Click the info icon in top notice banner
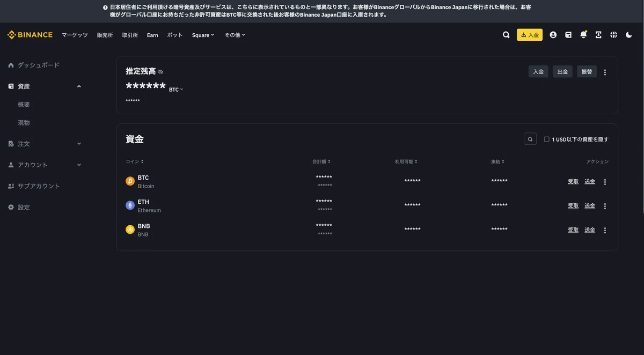Viewport: 644px width, 355px height. coord(105,8)
